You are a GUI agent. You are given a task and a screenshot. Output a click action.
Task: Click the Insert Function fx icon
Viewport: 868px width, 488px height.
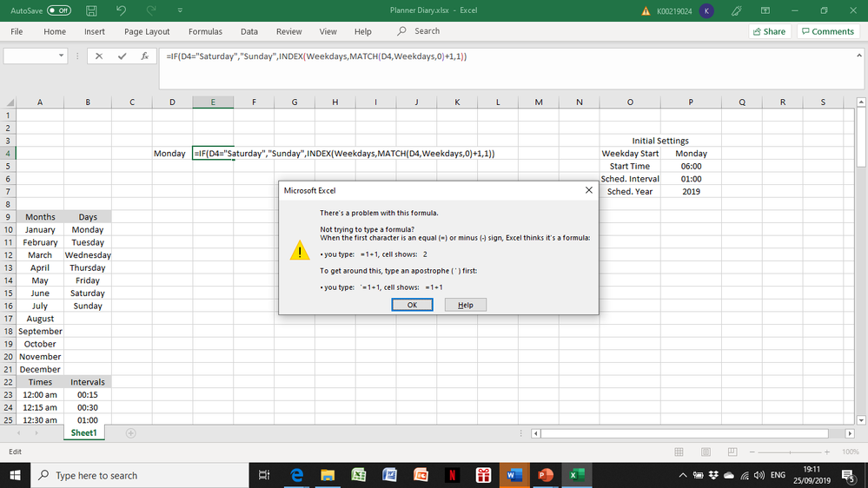coord(144,56)
